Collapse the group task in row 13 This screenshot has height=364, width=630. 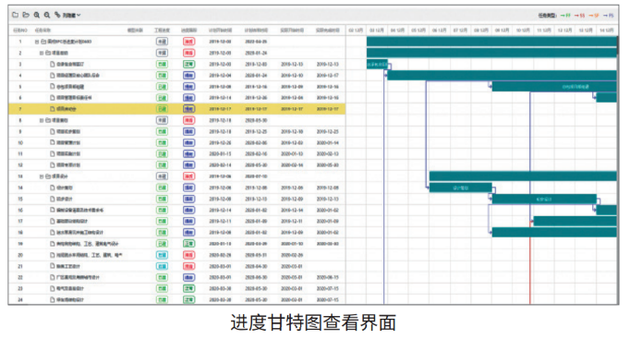[42, 176]
